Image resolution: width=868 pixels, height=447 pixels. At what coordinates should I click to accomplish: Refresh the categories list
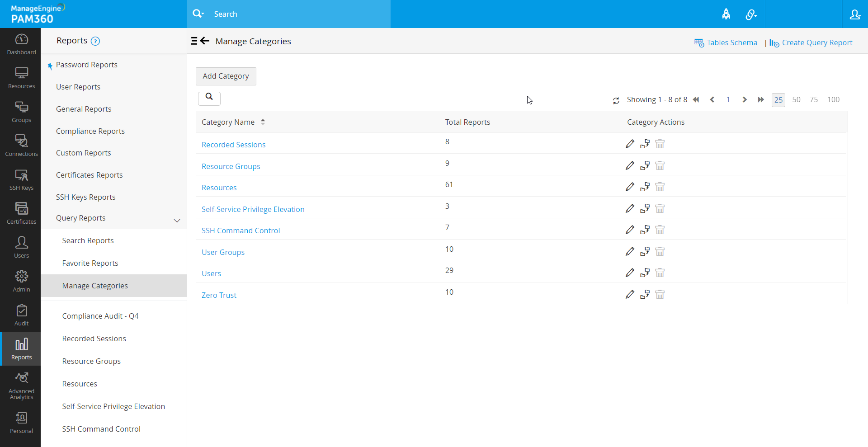coord(616,100)
